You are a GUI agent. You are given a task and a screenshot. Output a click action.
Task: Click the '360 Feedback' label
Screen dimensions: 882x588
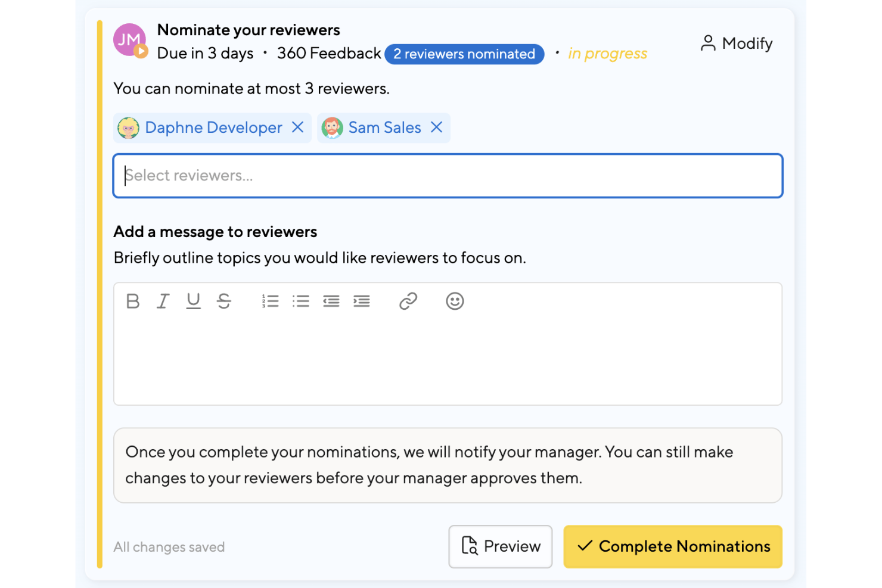pos(329,54)
